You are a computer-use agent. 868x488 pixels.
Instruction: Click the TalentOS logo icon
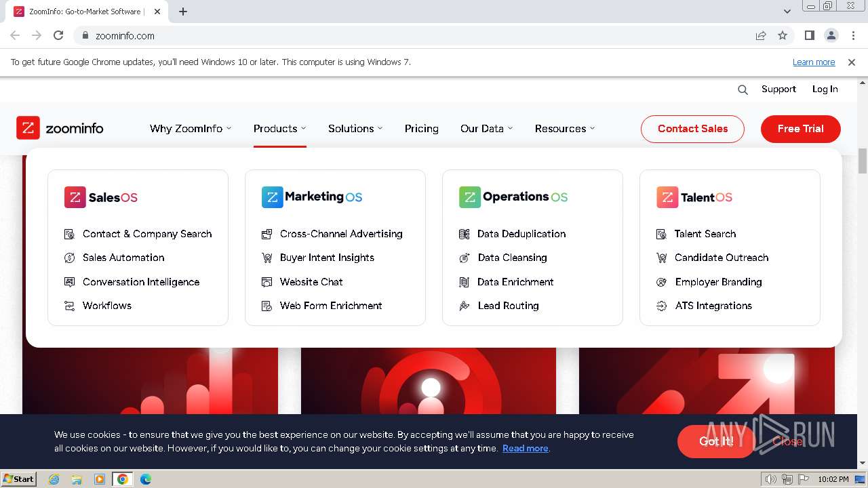click(667, 197)
